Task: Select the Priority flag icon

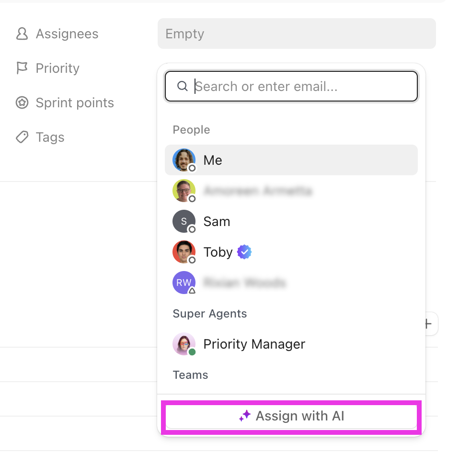Action: [22, 68]
